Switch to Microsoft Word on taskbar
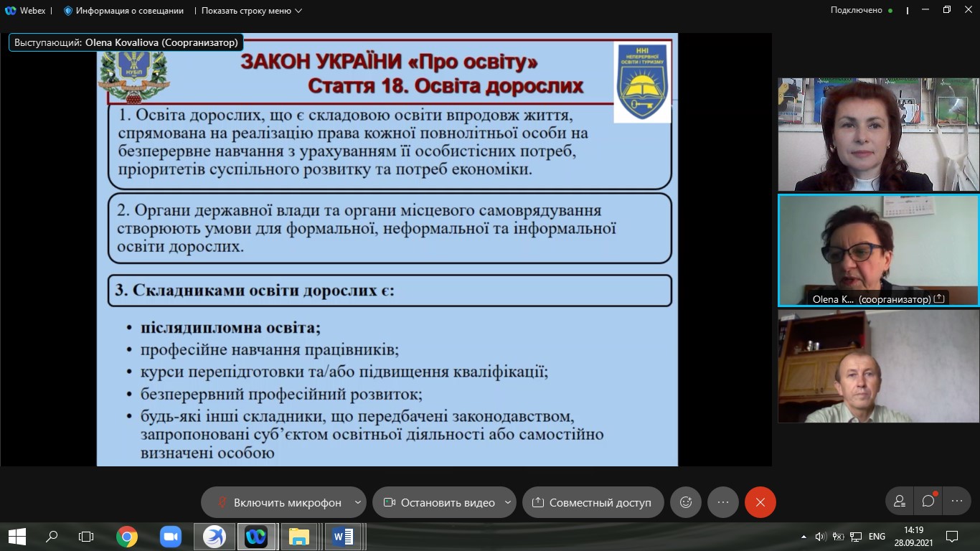980x551 pixels. point(343,536)
